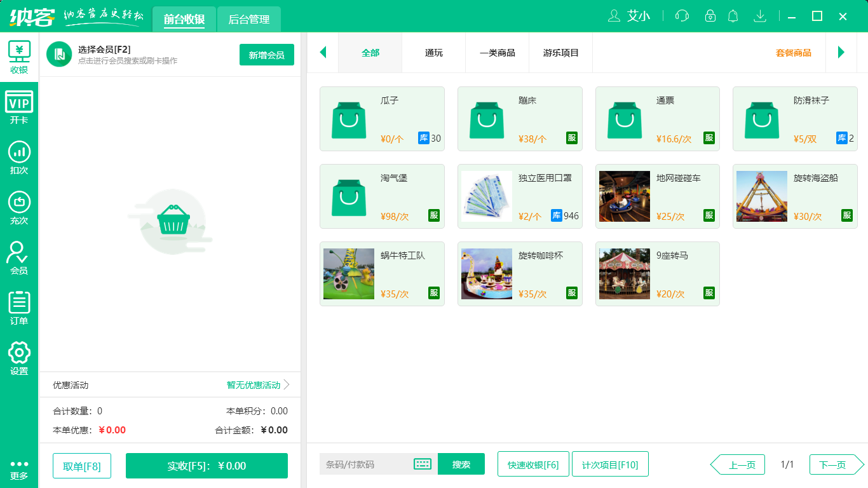
Task: Click the 订单 orders icon
Action: pos(18,304)
